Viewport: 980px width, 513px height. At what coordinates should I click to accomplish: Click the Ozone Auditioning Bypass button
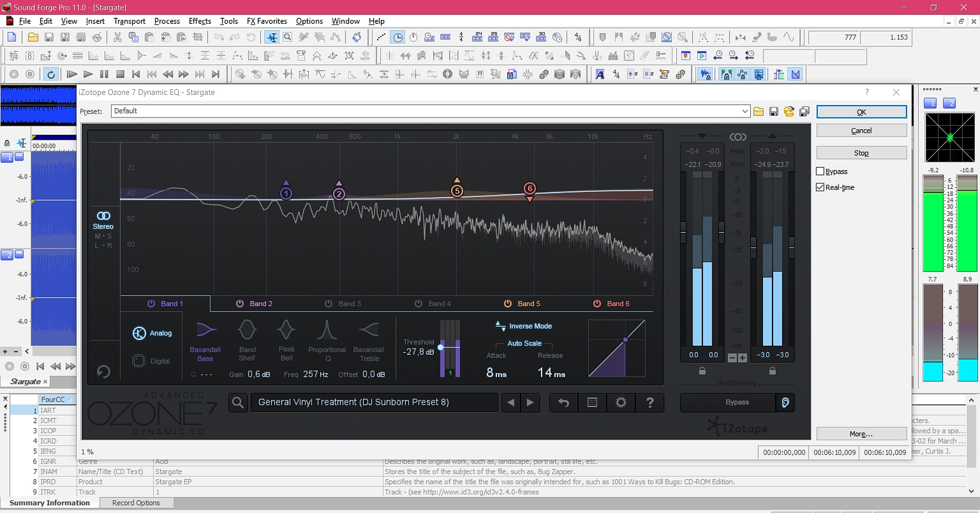tap(728, 403)
